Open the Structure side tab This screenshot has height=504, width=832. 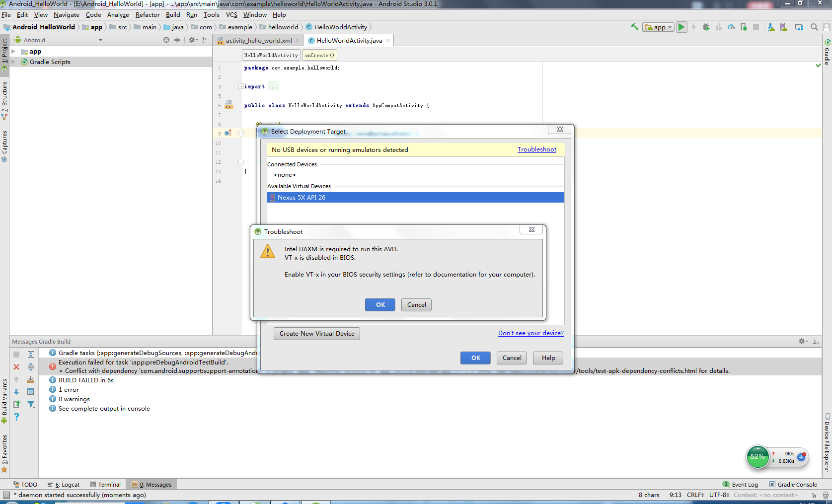[4, 100]
